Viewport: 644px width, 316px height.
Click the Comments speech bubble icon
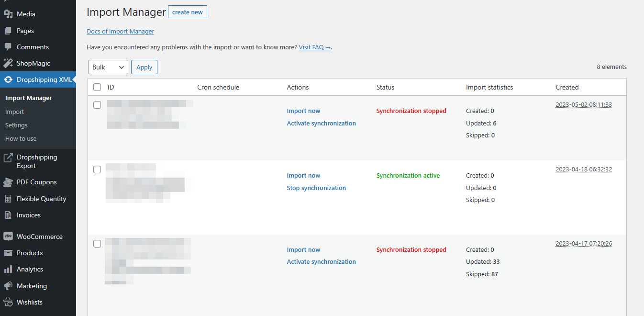click(8, 47)
